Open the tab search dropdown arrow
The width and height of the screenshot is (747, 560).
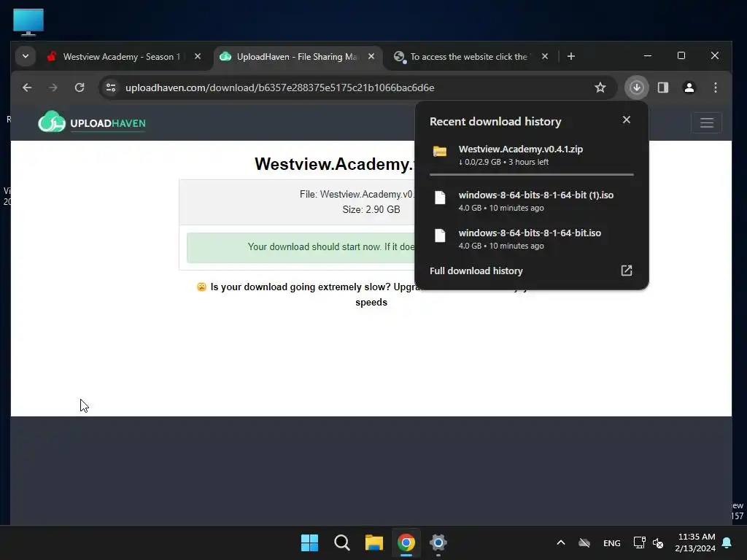(26, 56)
